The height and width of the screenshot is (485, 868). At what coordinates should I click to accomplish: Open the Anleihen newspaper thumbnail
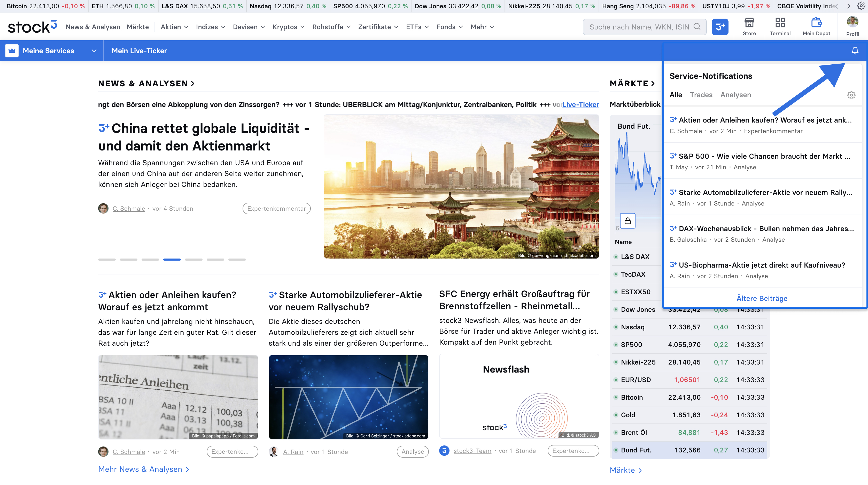pos(178,397)
